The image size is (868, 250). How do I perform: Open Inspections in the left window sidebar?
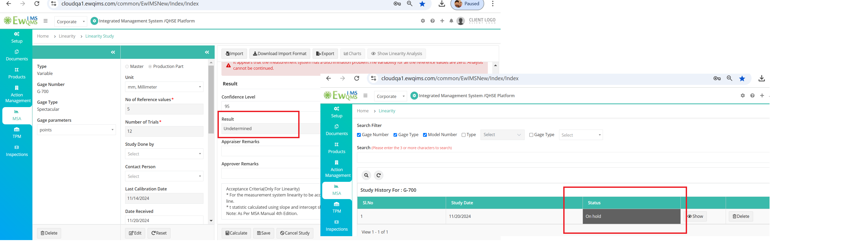[x=16, y=151]
